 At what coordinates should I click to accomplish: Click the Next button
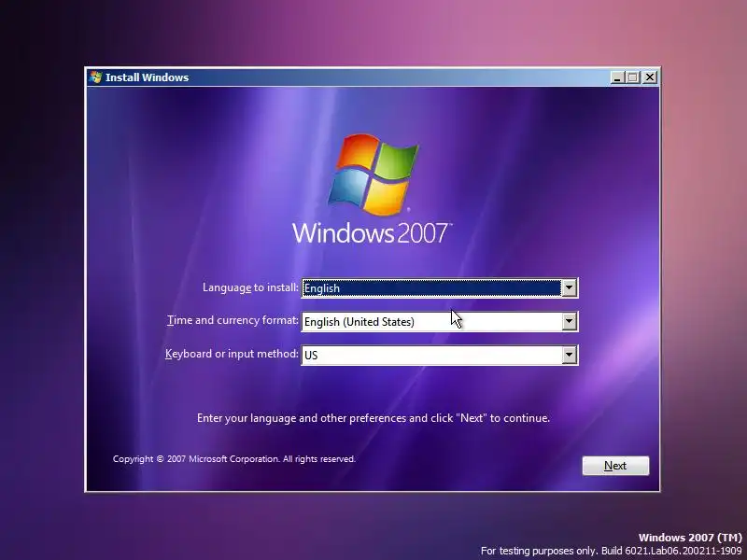coord(615,465)
